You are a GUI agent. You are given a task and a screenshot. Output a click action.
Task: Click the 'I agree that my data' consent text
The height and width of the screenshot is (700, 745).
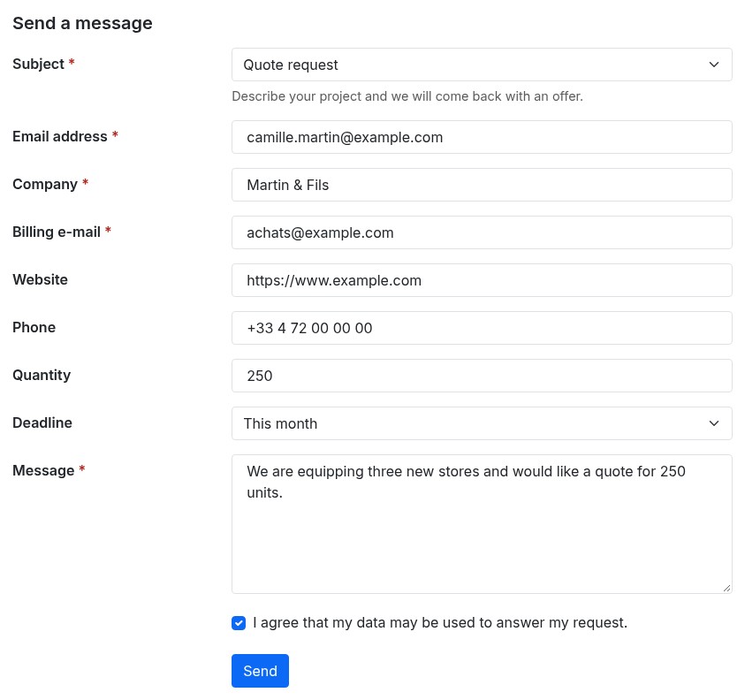tap(440, 622)
